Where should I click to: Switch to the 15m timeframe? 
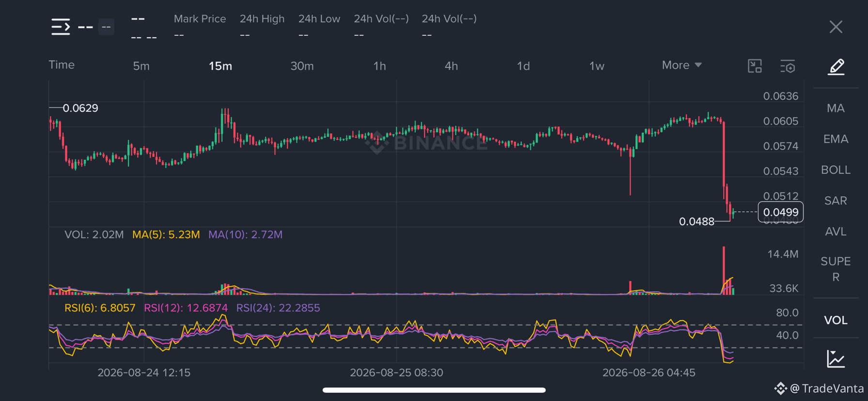(220, 66)
